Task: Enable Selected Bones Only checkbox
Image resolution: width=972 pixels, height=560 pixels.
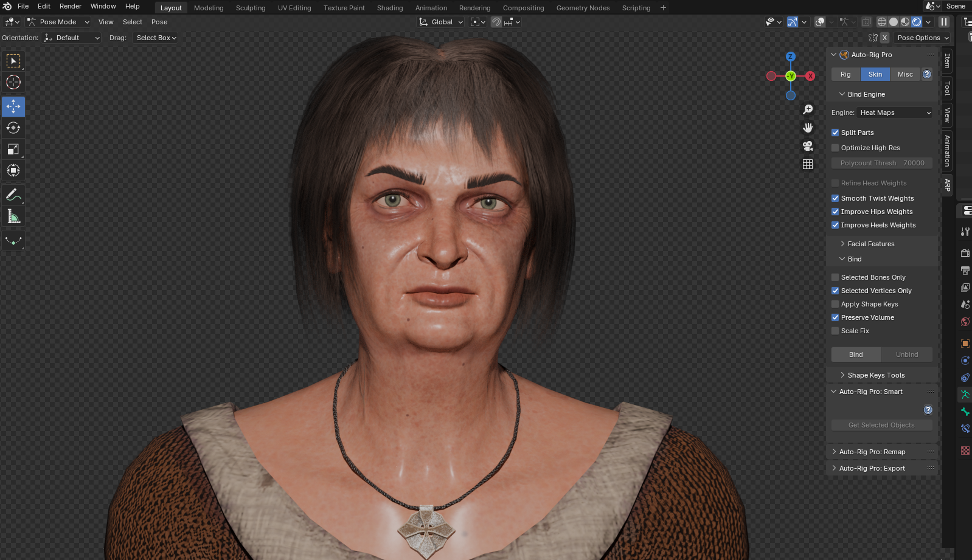Action: tap(835, 277)
